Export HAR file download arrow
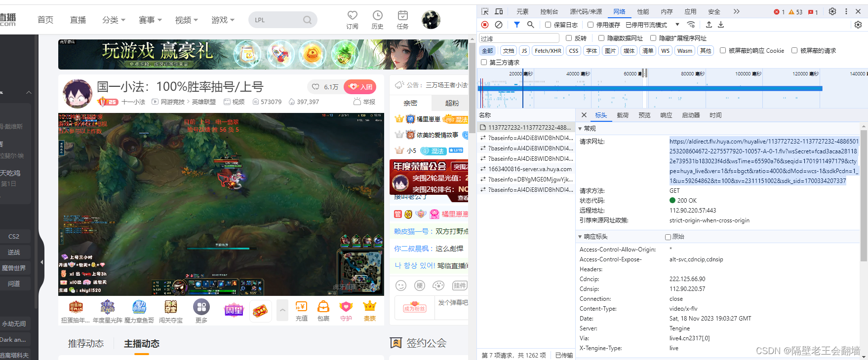Image resolution: width=868 pixels, height=360 pixels. (721, 24)
